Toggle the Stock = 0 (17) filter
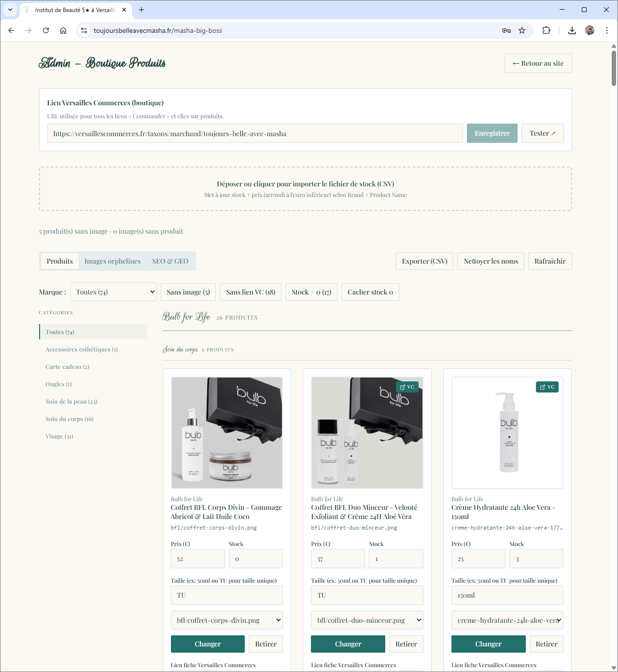618x672 pixels. click(x=311, y=292)
